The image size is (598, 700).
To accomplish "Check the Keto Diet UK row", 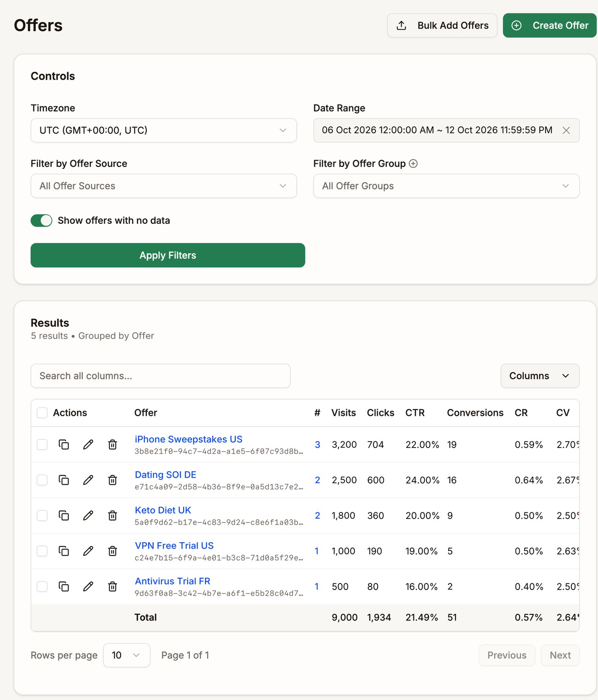I will click(x=42, y=515).
